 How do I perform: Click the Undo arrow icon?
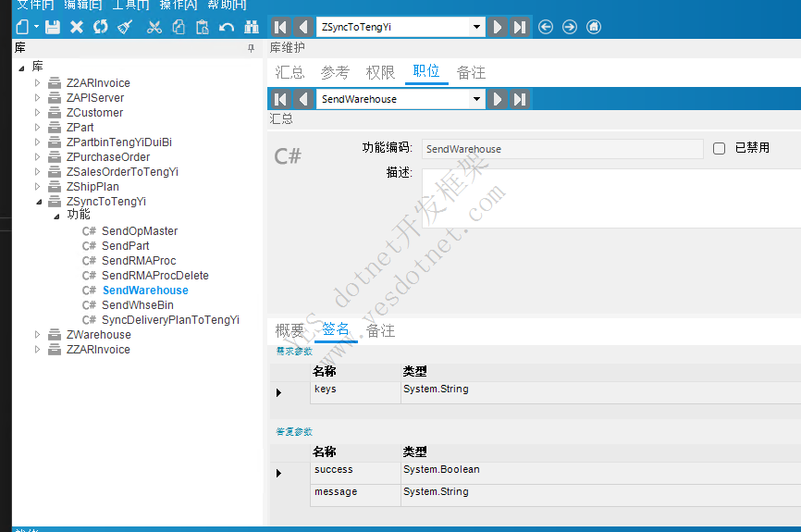227,27
